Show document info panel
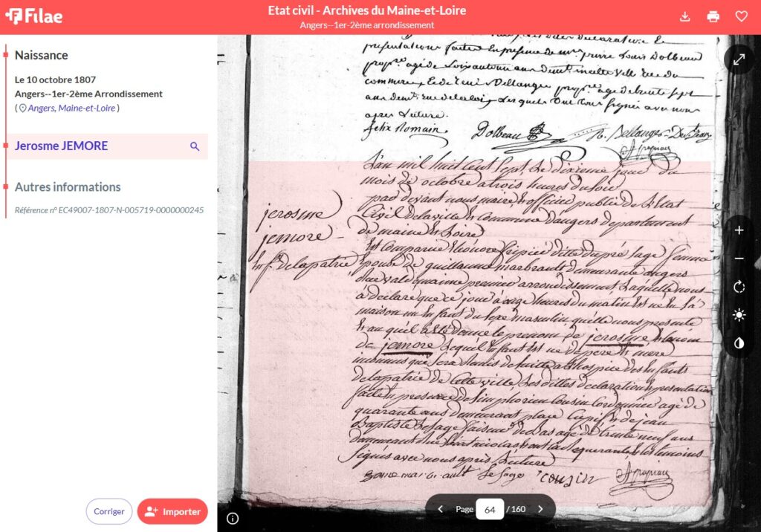761x532 pixels. [233, 518]
